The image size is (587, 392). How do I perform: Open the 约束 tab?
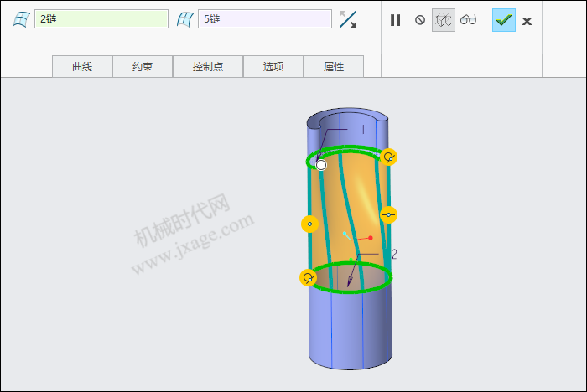click(143, 66)
